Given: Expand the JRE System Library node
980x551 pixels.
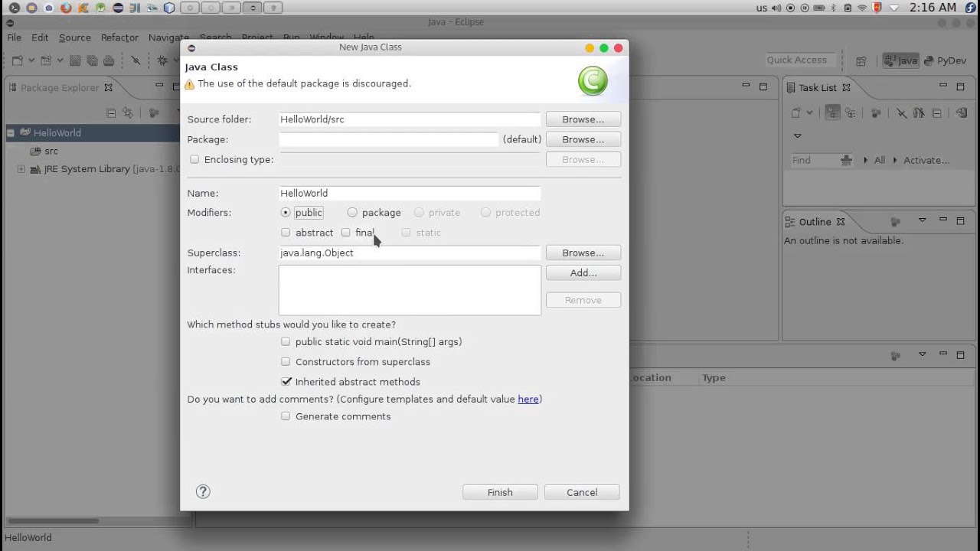Looking at the screenshot, I should coord(21,169).
